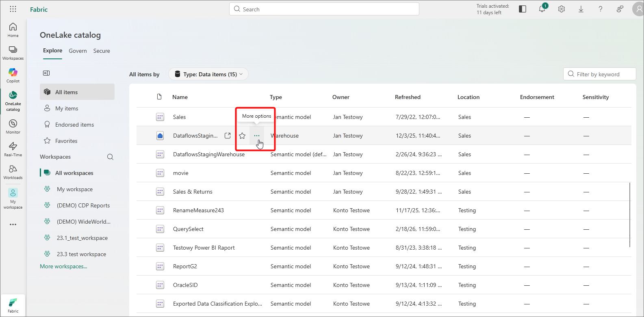Select All items in sidebar
Image resolution: width=644 pixels, height=317 pixels.
(x=77, y=92)
